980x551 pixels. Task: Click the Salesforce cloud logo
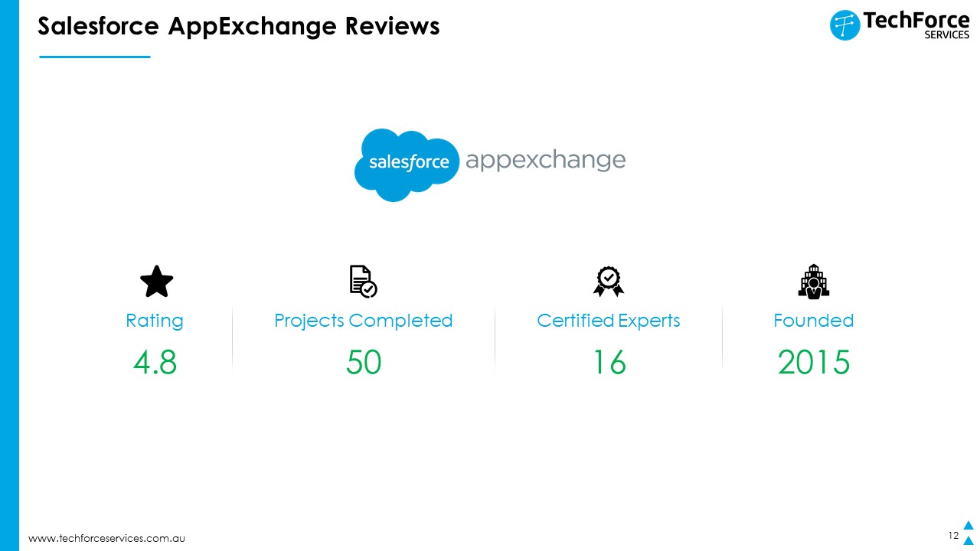(407, 165)
